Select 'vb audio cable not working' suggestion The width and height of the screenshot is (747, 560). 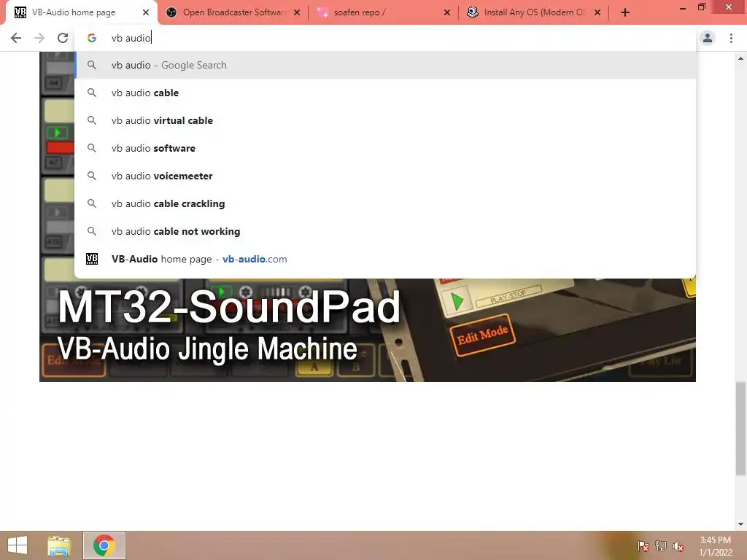point(385,231)
